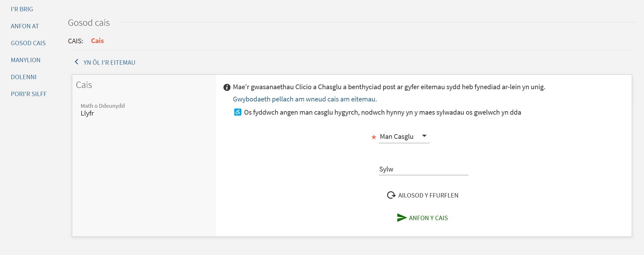Click into the Sylw comment field
644x255 pixels.
tap(423, 170)
